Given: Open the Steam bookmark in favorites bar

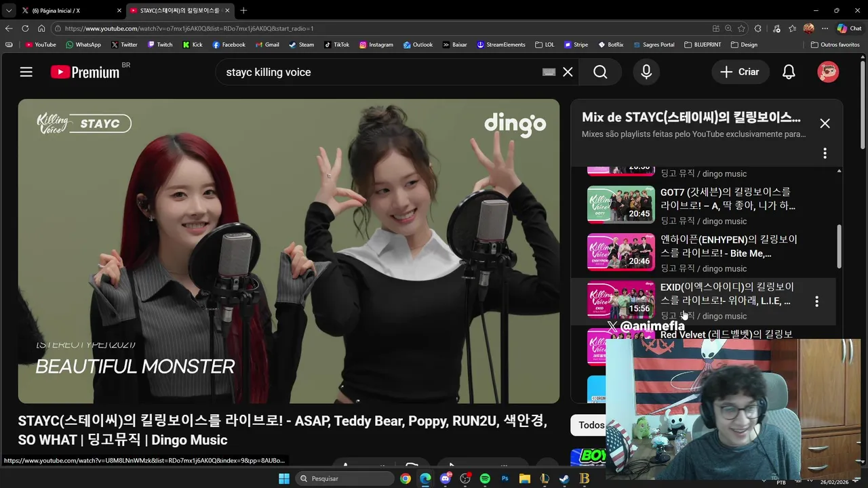Looking at the screenshot, I should pyautogui.click(x=301, y=45).
